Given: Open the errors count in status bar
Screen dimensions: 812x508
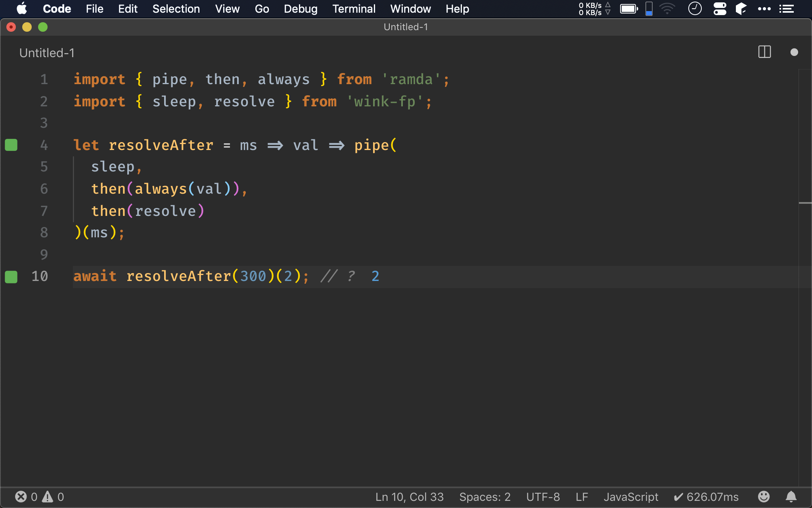Looking at the screenshot, I should pos(26,497).
